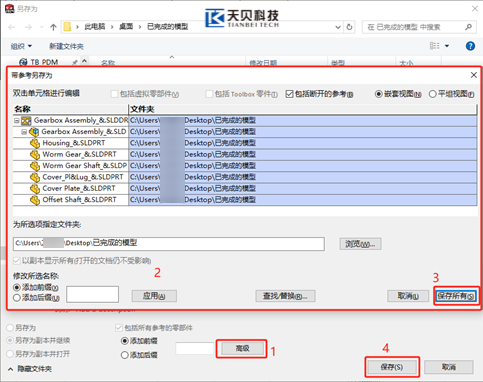483x382 pixels.
Task: Click the Offset Shaft part icon
Action: pyautogui.click(x=35, y=200)
